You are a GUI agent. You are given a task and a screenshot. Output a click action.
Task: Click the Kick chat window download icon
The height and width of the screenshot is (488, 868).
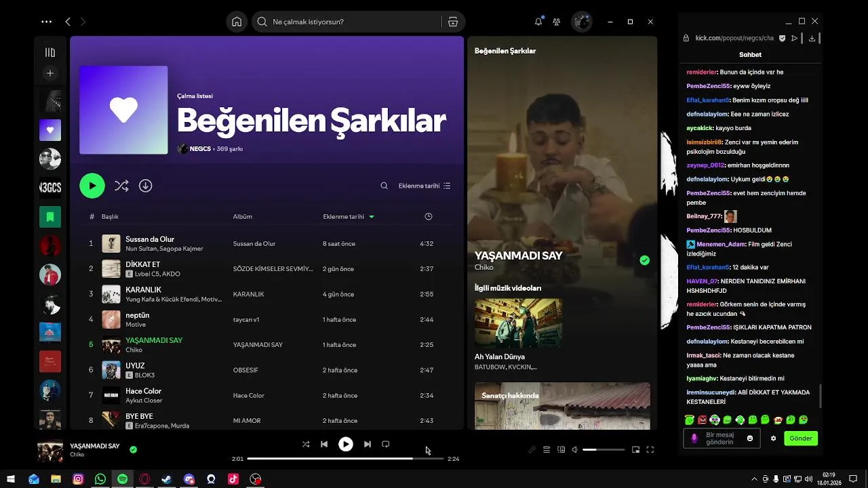point(812,39)
